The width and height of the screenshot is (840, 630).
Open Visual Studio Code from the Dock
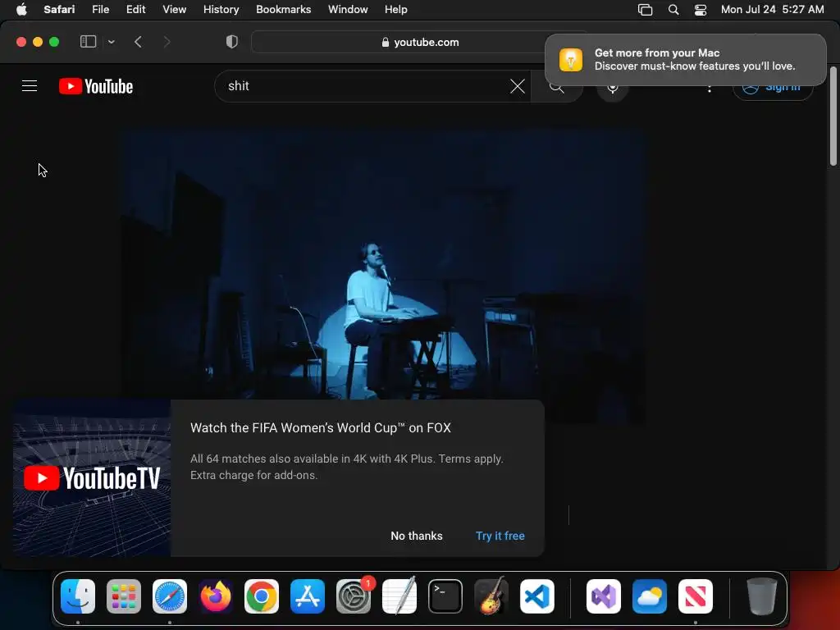click(x=537, y=596)
